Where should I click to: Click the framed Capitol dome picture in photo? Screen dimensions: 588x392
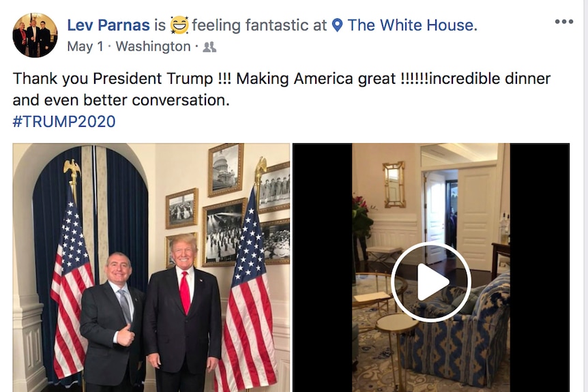(225, 169)
